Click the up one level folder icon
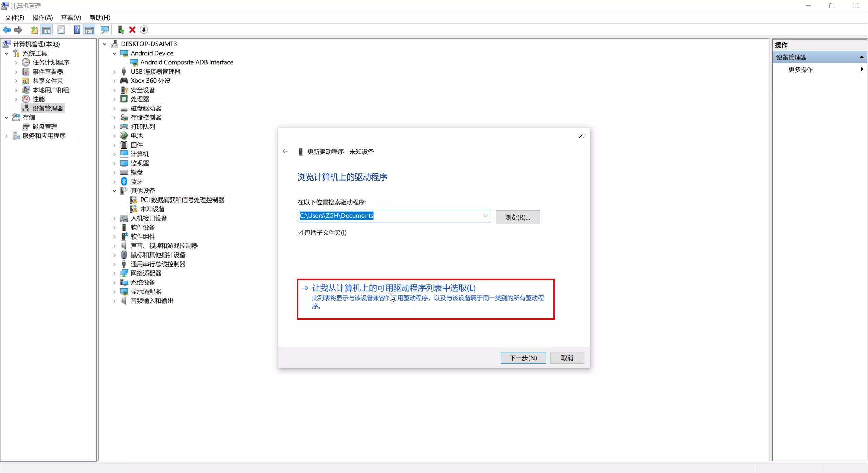The height and width of the screenshot is (473, 868). tap(34, 30)
